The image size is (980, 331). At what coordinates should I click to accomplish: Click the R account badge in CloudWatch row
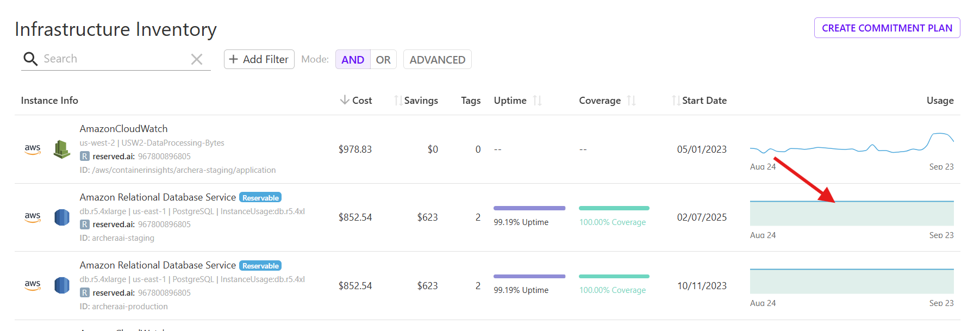coord(85,157)
